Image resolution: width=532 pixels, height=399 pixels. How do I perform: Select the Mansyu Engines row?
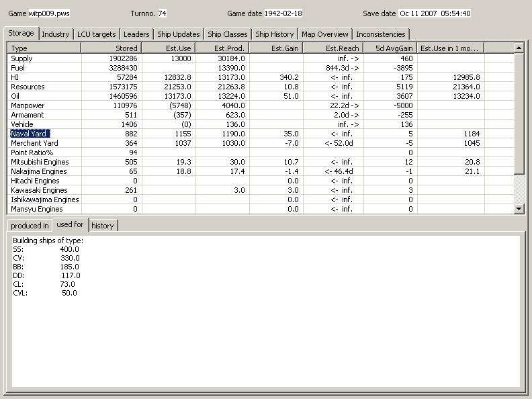pos(261,209)
